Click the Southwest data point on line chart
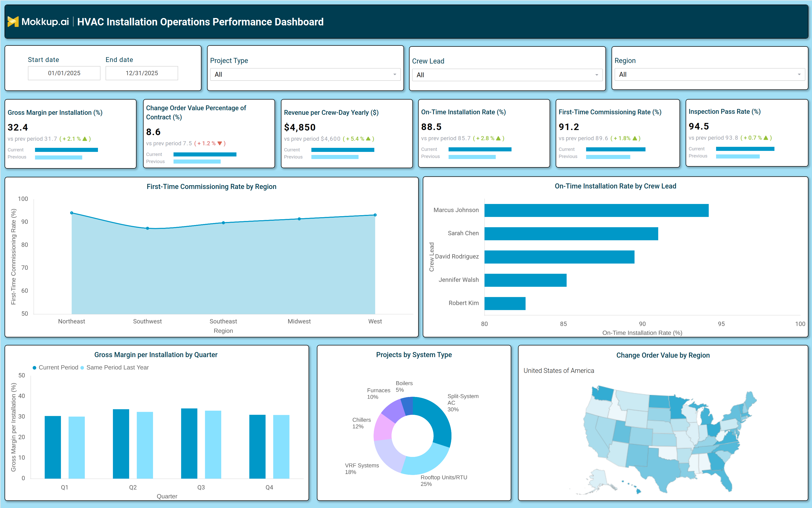Viewport: 812px width, 508px height. click(147, 228)
